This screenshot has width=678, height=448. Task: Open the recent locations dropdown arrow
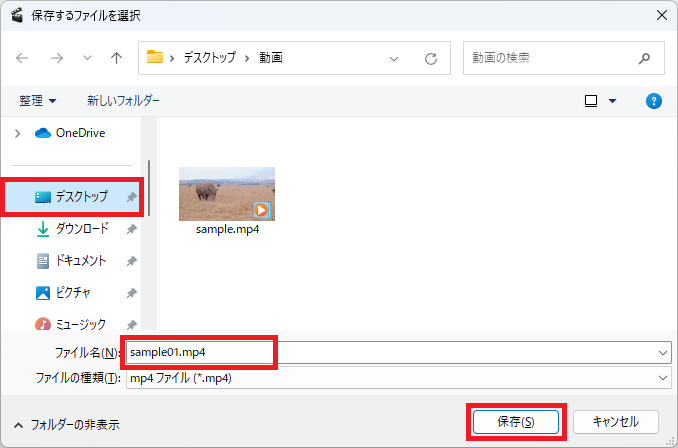86,58
